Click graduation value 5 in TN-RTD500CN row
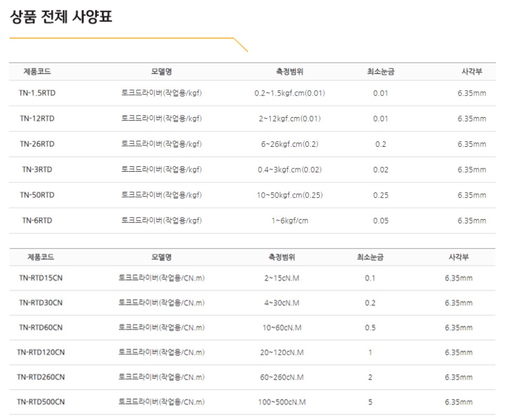This screenshot has height=420, width=506. tap(370, 402)
